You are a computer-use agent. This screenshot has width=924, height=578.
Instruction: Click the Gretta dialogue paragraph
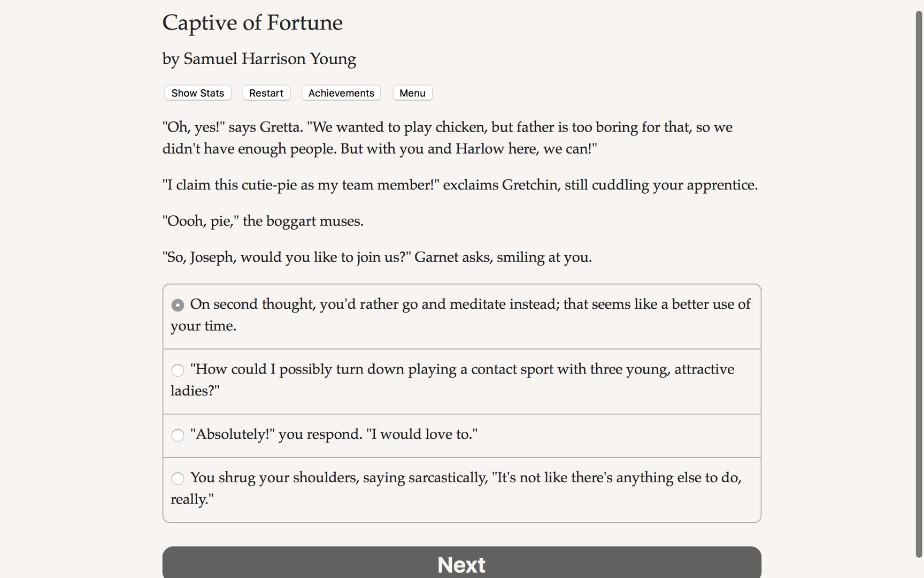tap(447, 138)
